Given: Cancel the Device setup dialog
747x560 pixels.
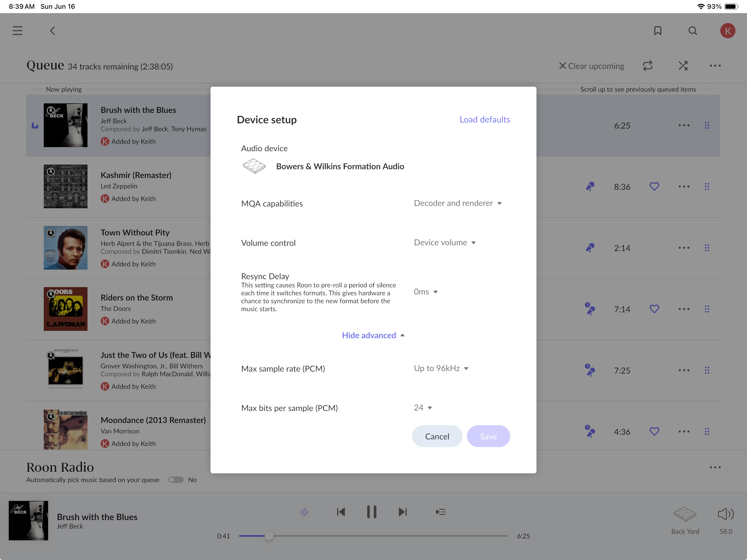Looking at the screenshot, I should (437, 436).
